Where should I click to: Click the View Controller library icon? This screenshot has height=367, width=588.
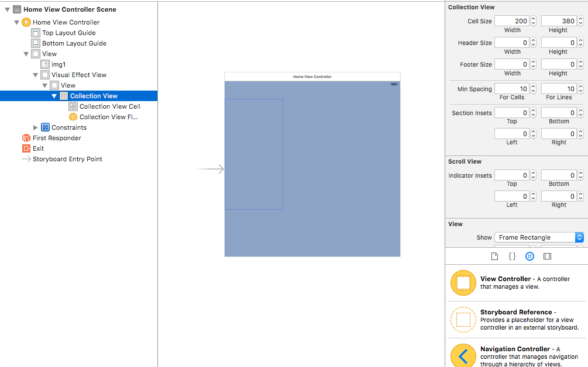point(463,283)
